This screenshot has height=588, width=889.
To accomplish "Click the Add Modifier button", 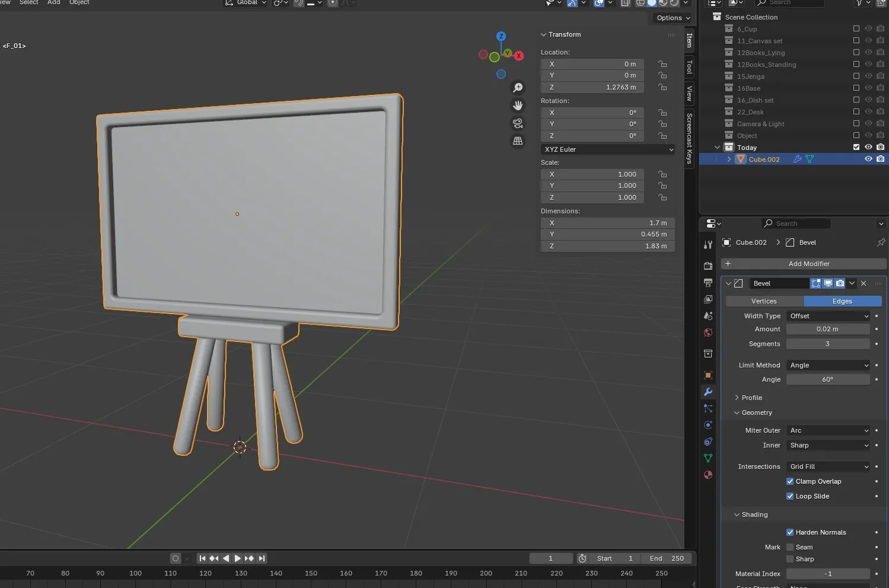I will (x=804, y=264).
